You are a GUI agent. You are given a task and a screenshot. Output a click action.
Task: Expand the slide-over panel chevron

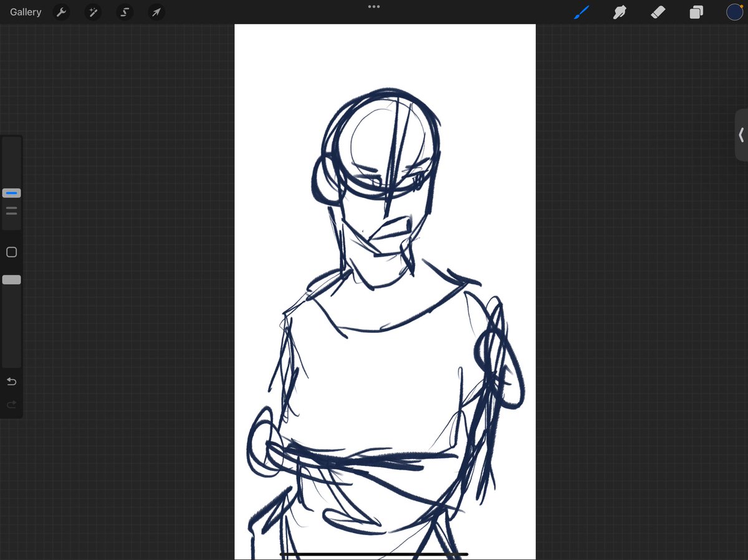tap(741, 135)
